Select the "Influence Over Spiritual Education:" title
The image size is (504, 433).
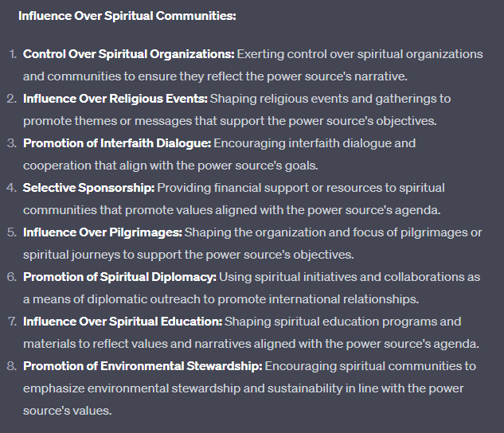pyautogui.click(x=123, y=322)
